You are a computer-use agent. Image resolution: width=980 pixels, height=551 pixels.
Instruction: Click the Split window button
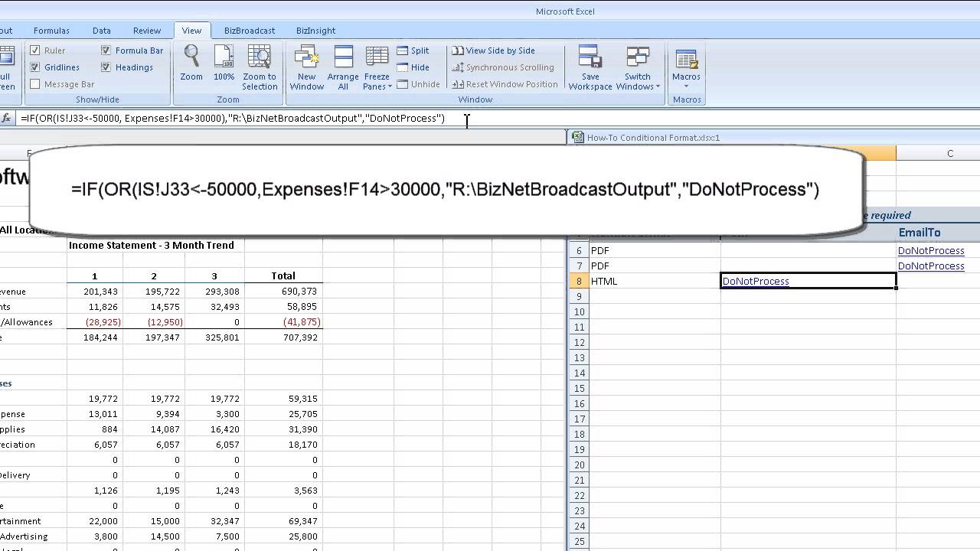pyautogui.click(x=413, y=51)
